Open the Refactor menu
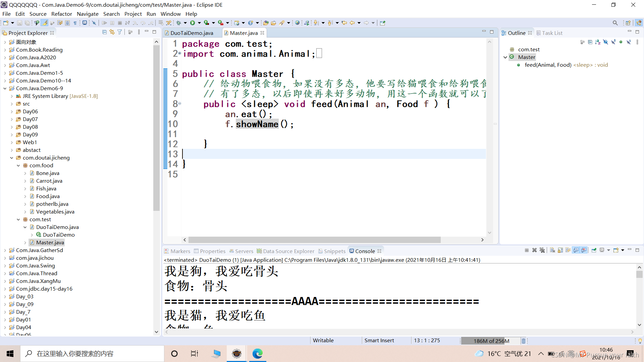This screenshot has width=644, height=362. (61, 14)
